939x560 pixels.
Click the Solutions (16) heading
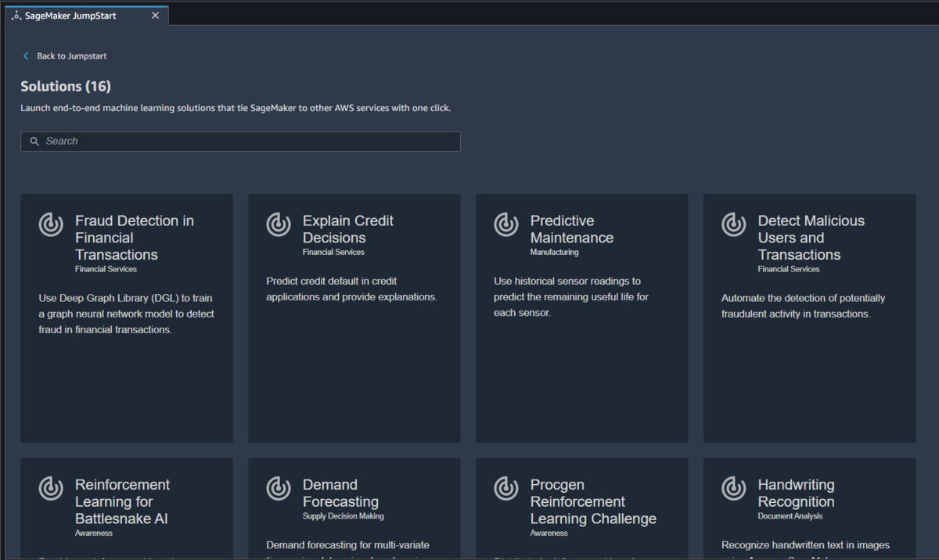tap(66, 86)
